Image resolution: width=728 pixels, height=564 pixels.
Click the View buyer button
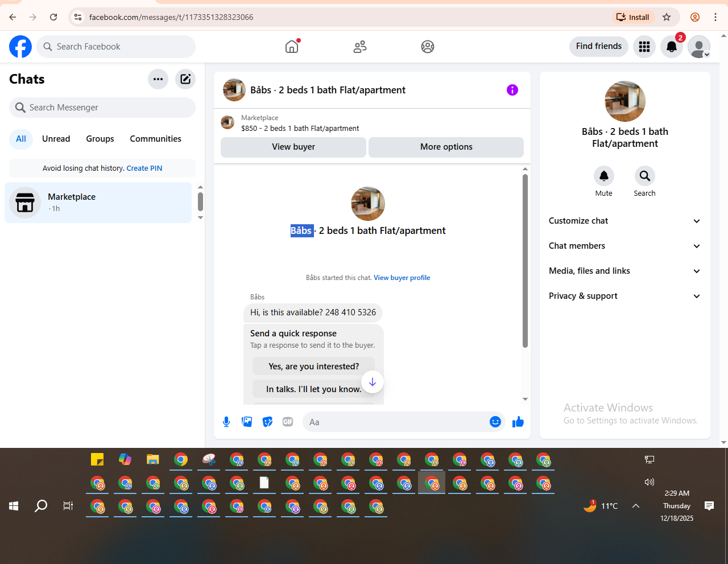coord(293,147)
